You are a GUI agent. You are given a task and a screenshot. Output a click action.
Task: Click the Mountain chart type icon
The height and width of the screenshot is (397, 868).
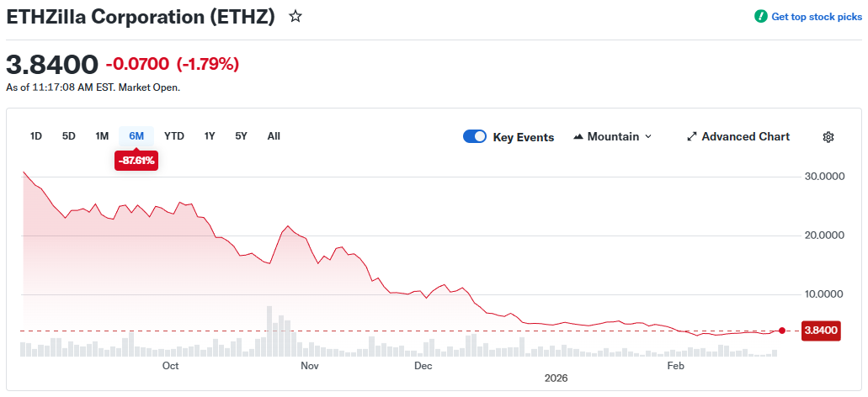pyautogui.click(x=578, y=136)
